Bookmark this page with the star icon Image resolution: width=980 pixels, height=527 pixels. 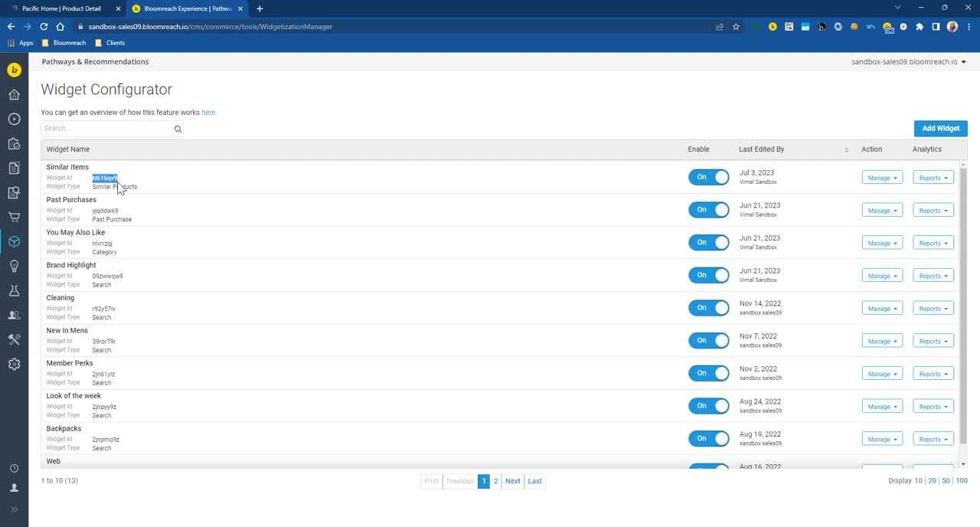tap(736, 27)
